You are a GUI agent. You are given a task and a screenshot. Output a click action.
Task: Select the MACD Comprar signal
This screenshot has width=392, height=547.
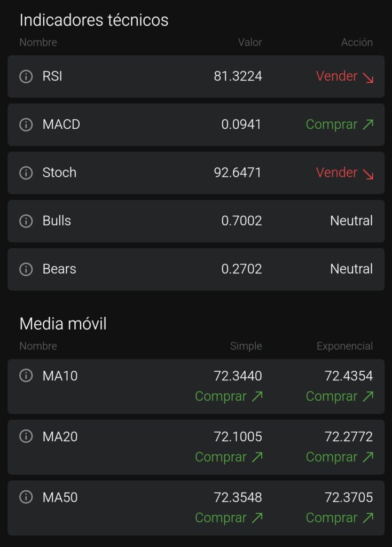click(x=340, y=124)
